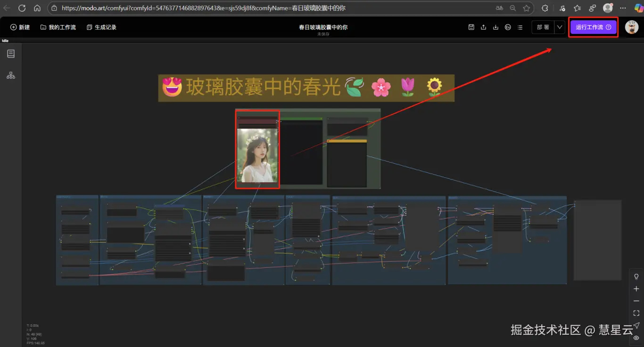Screen dimensions: 644x347
Task: Open 生成记录 generation history
Action: (101, 27)
